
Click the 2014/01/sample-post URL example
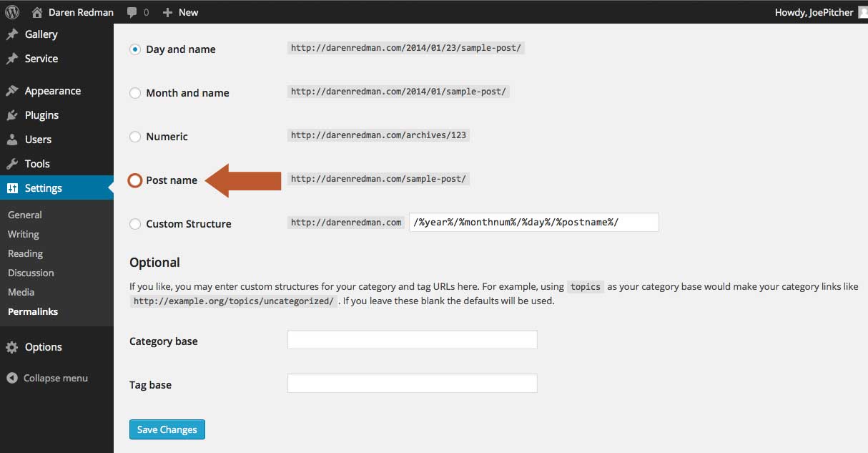398,92
